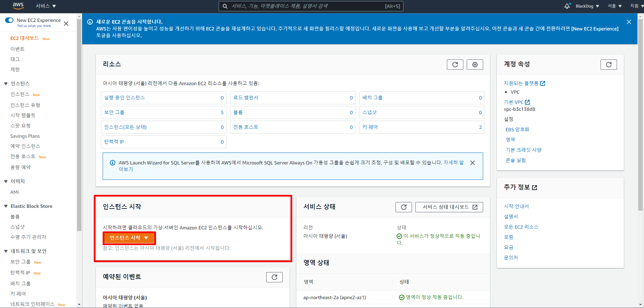644x308 pixels.
Task: Open external link icon beside 기본 VPC
Action: pos(527,102)
